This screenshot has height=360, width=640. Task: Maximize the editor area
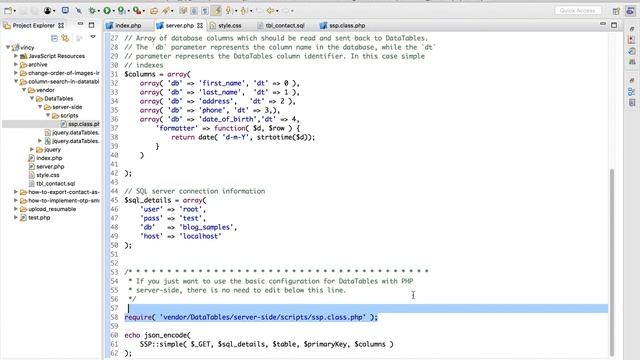(x=614, y=25)
